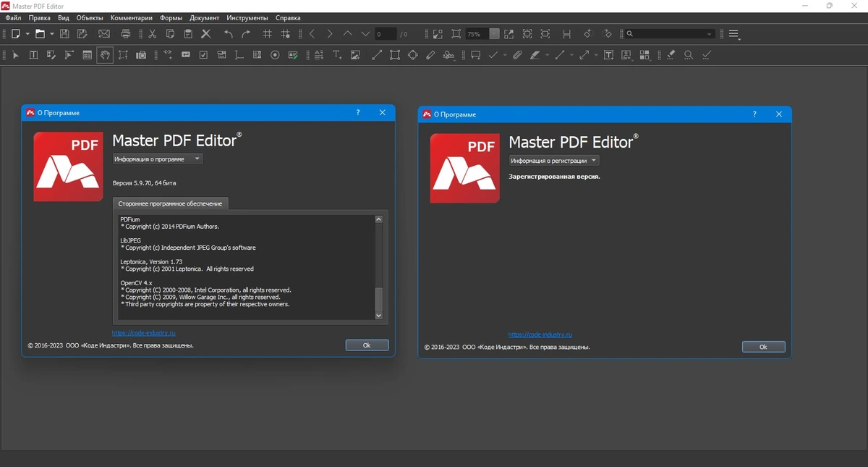Image resolution: width=868 pixels, height=467 pixels.
Task: Expand the arrow beside Open file folder
Action: pos(51,34)
